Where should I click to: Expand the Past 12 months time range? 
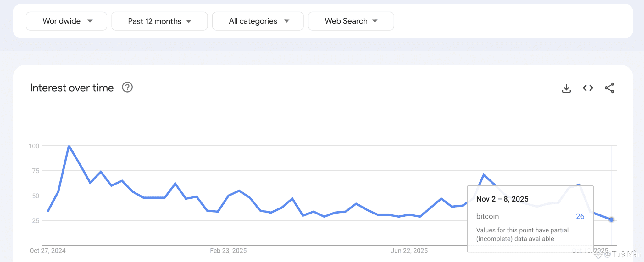pyautogui.click(x=159, y=21)
